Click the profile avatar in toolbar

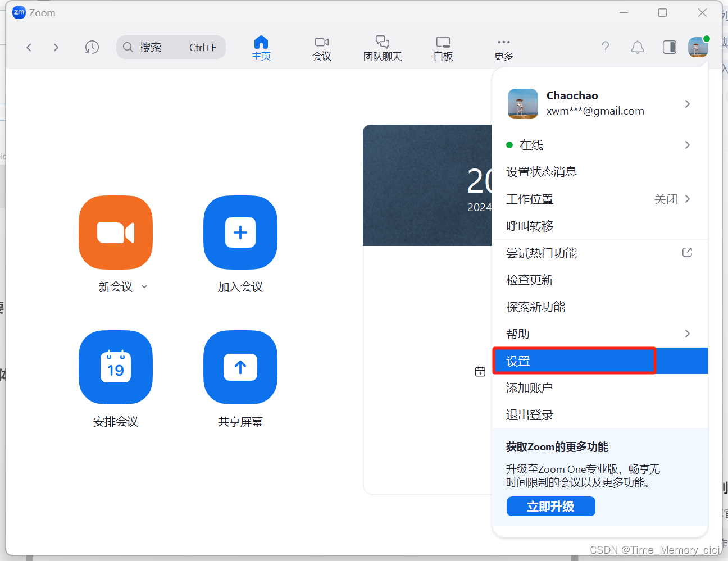coord(698,47)
